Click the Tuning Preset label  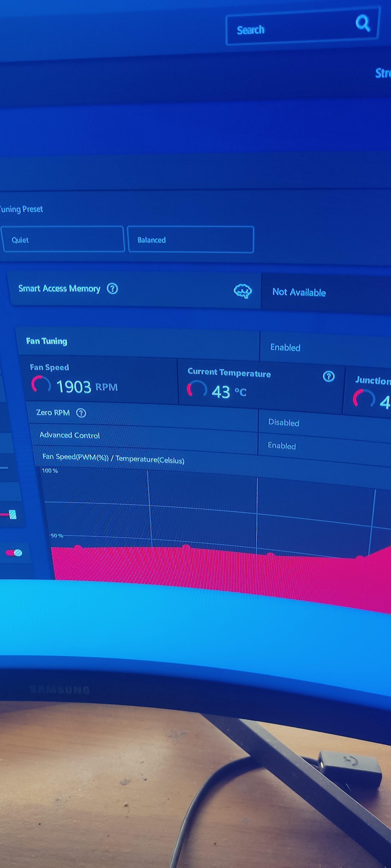point(21,209)
